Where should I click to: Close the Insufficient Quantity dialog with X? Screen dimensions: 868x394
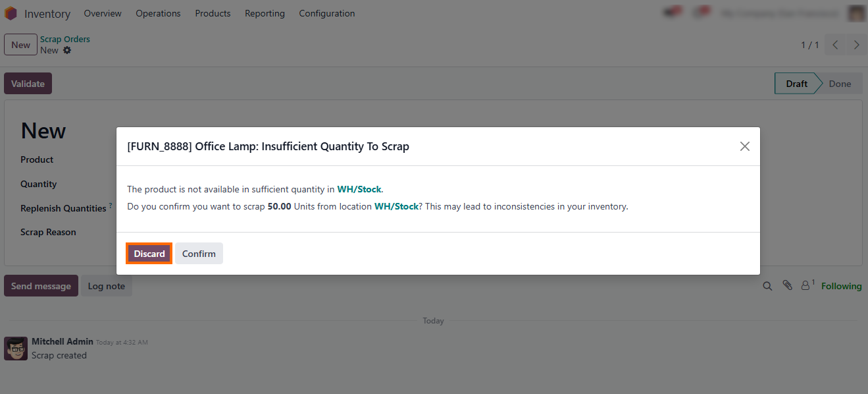[x=745, y=146]
